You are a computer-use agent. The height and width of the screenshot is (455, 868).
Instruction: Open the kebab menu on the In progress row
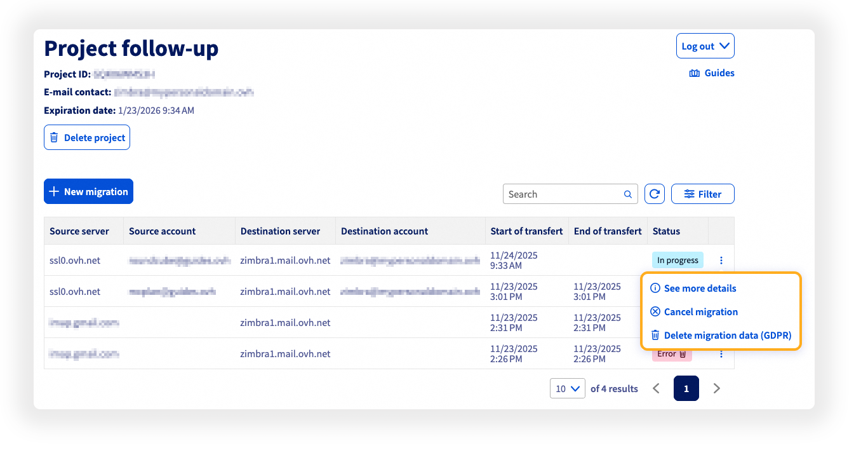pyautogui.click(x=721, y=260)
